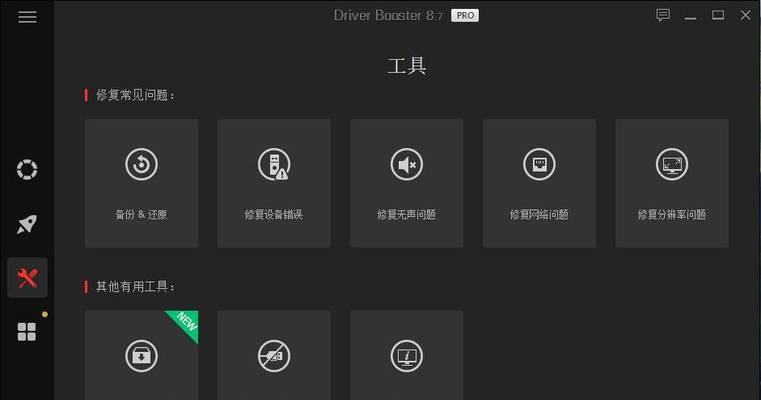Open the 修复分辨率问题 label
The width and height of the screenshot is (761, 400).
(672, 214)
